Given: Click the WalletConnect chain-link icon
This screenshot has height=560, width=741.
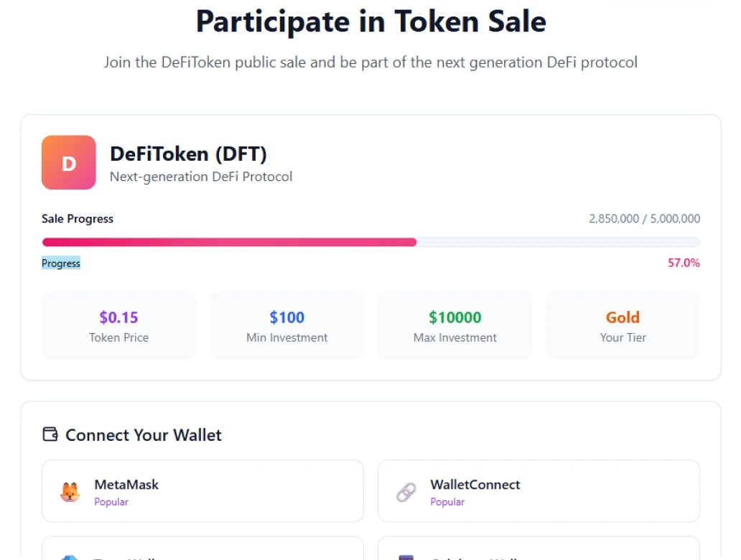Looking at the screenshot, I should (x=406, y=491).
